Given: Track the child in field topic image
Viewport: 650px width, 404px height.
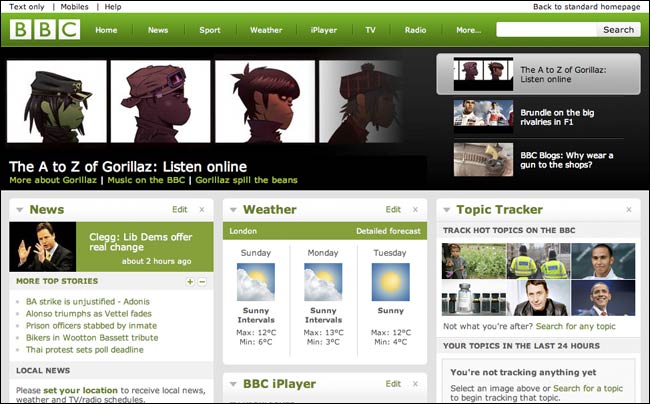Looking at the screenshot, I should [474, 261].
